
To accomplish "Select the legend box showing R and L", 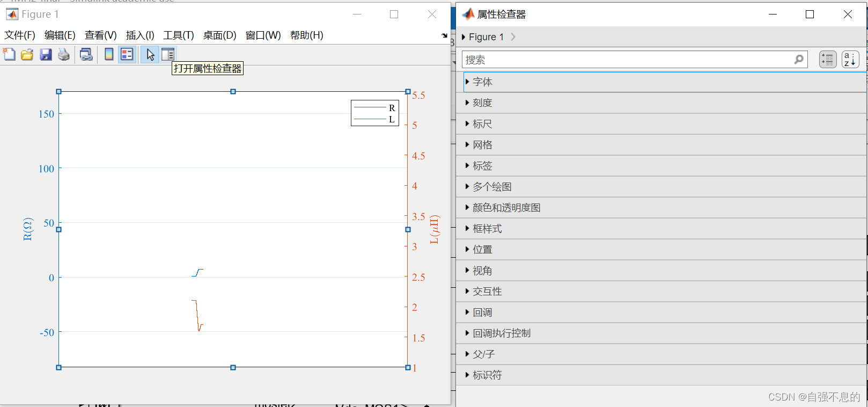I will pyautogui.click(x=375, y=113).
